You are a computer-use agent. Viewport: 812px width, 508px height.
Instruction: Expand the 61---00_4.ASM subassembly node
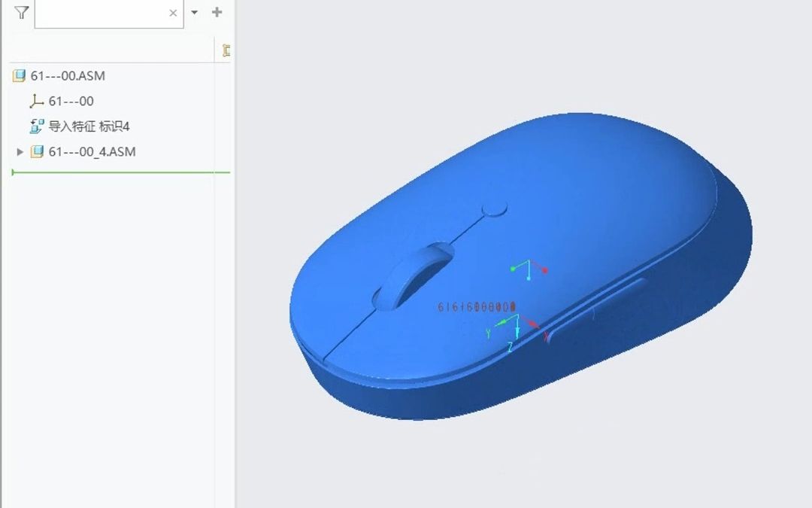pos(20,152)
